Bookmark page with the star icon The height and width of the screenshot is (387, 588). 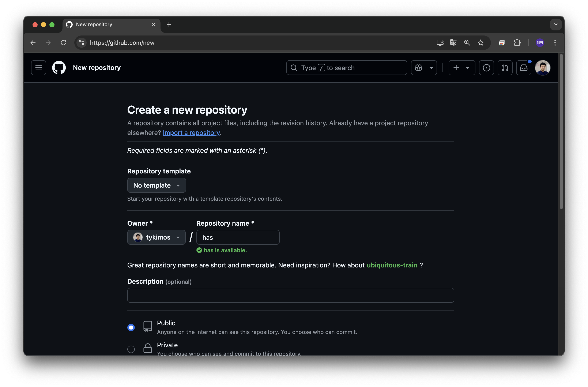click(480, 43)
